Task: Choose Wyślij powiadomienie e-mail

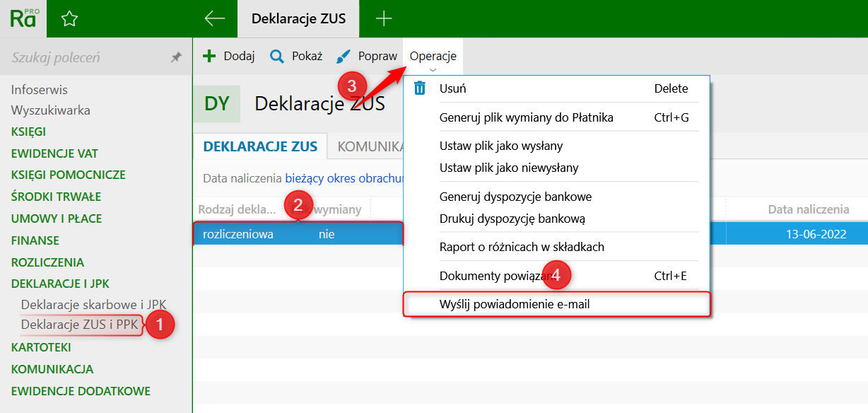Action: click(x=556, y=305)
